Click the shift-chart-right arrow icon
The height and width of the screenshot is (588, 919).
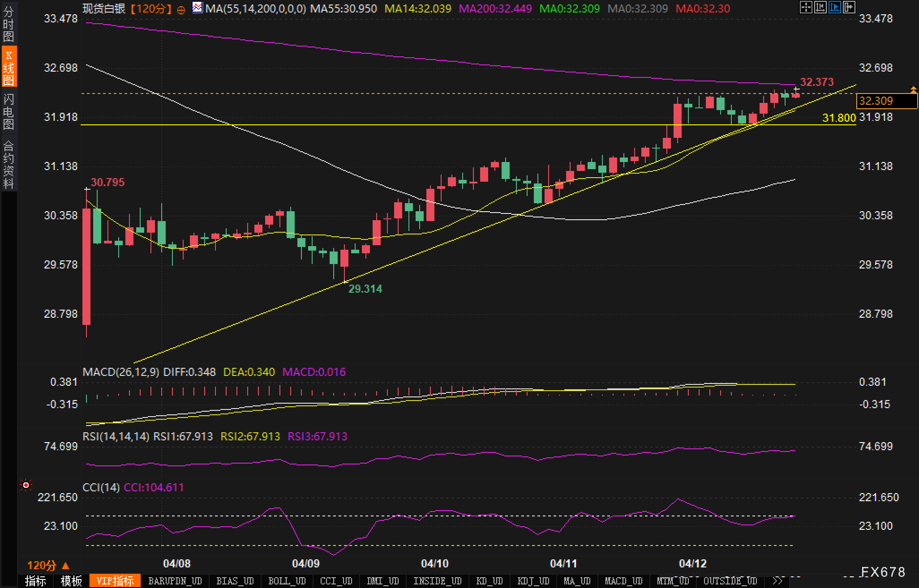click(x=849, y=7)
